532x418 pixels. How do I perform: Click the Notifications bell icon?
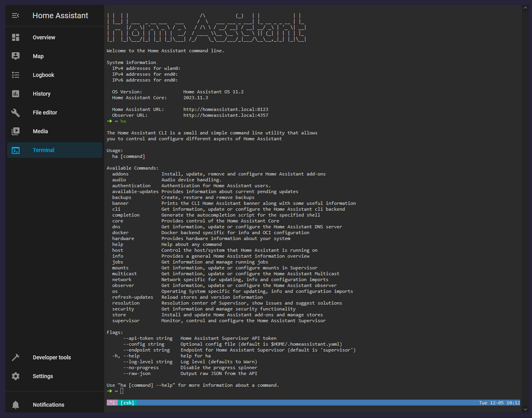pyautogui.click(x=16, y=405)
